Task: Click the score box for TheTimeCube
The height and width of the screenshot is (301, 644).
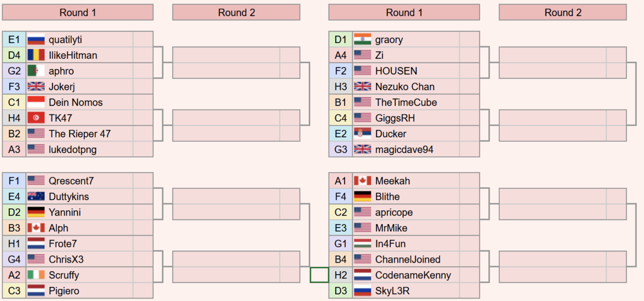Action: pyautogui.click(x=469, y=102)
